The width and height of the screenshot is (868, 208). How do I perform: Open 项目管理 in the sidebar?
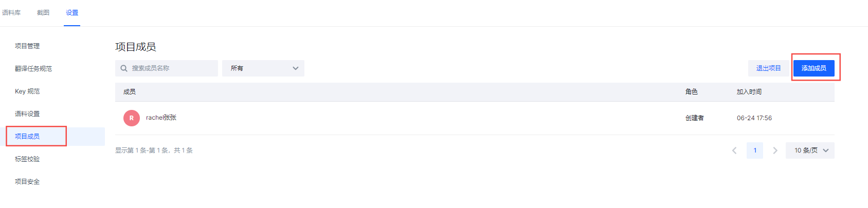tap(27, 46)
